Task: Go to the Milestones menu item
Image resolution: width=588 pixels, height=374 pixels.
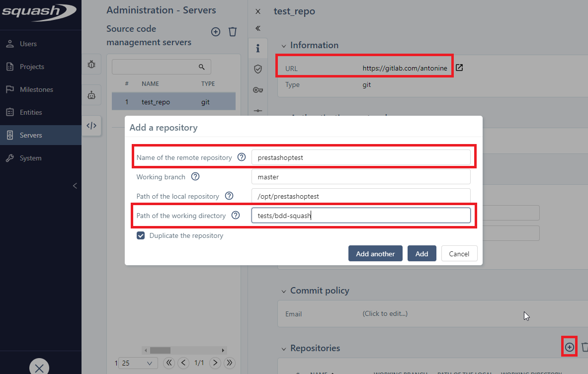Action: (x=36, y=89)
